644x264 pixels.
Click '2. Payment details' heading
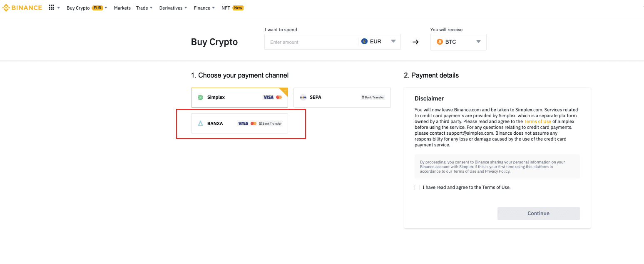[x=431, y=75]
